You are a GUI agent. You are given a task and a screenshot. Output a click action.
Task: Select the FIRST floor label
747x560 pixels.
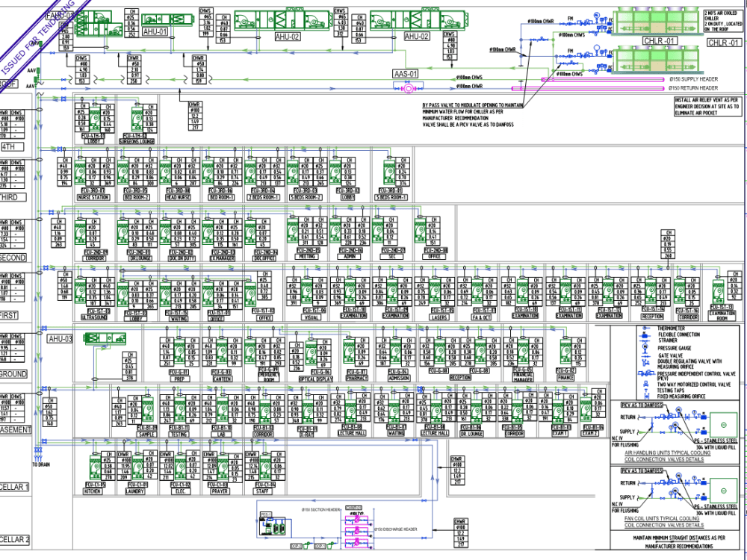coord(10,315)
